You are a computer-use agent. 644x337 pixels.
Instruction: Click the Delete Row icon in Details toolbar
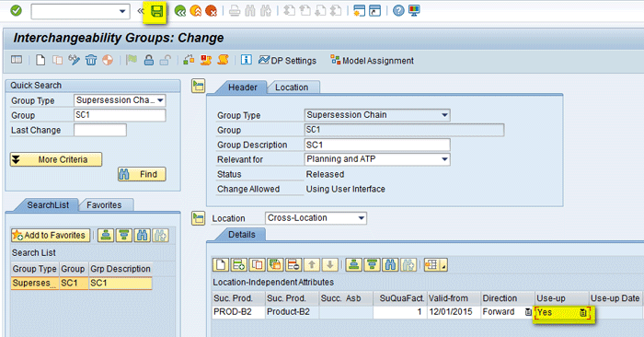tap(293, 265)
